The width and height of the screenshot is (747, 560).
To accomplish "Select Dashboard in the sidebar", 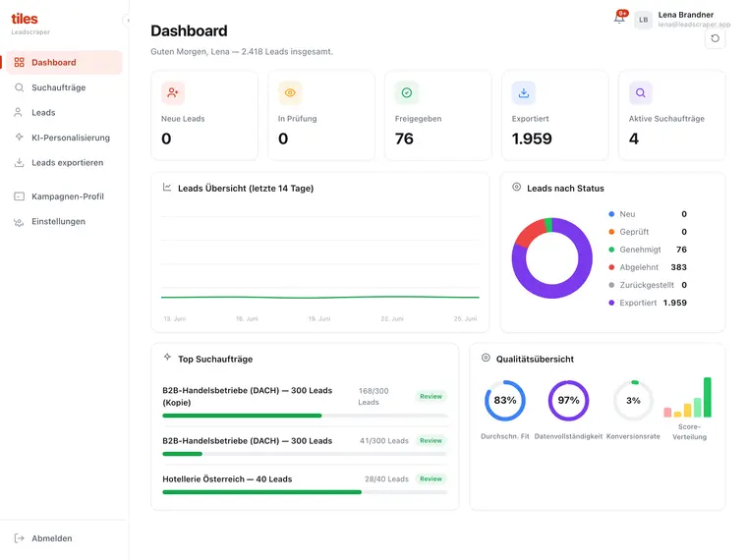I will (x=64, y=62).
